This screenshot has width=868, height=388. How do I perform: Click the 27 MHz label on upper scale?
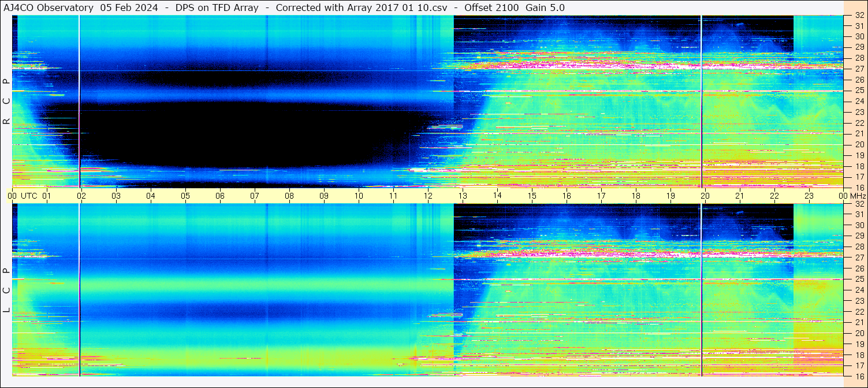click(x=859, y=69)
